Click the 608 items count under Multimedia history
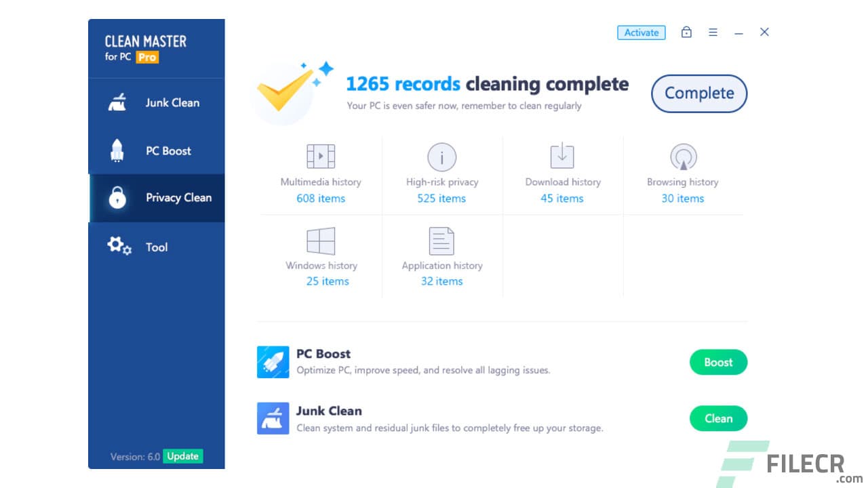Image resolution: width=868 pixels, height=488 pixels. click(x=320, y=199)
